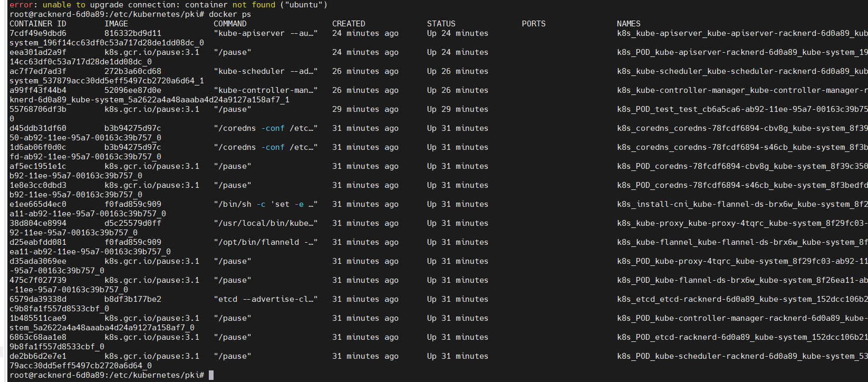Click the "/opt/bin/flanneld" command
The width and height of the screenshot is (868, 382).
coord(266,242)
